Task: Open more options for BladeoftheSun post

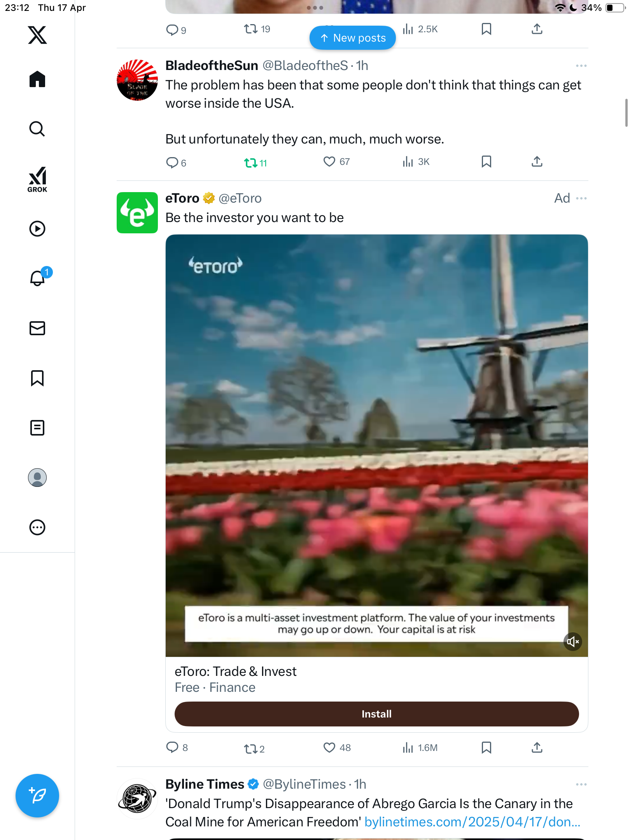Action: pos(581,66)
